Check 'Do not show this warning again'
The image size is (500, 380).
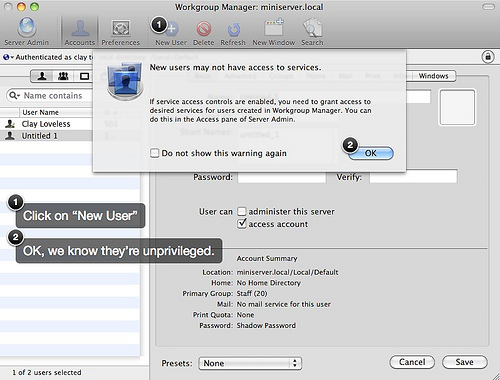pyautogui.click(x=154, y=153)
